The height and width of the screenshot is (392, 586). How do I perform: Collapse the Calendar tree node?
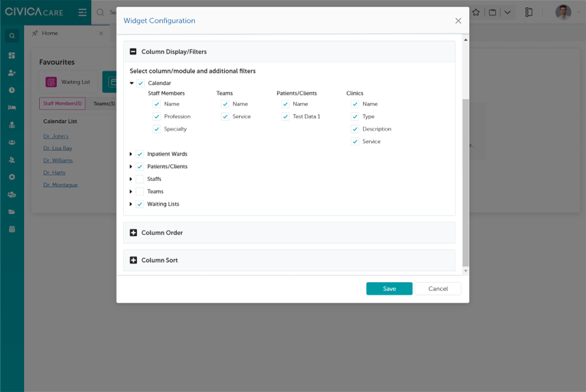[x=132, y=83]
